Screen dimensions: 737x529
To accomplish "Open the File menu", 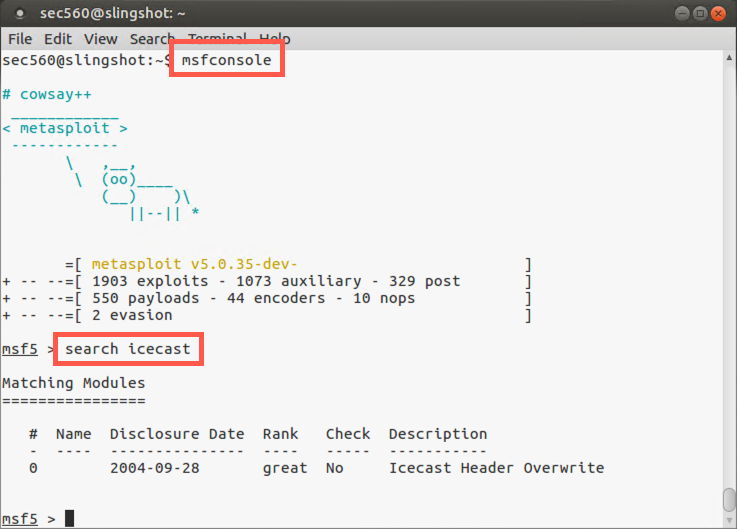I will click(x=20, y=39).
